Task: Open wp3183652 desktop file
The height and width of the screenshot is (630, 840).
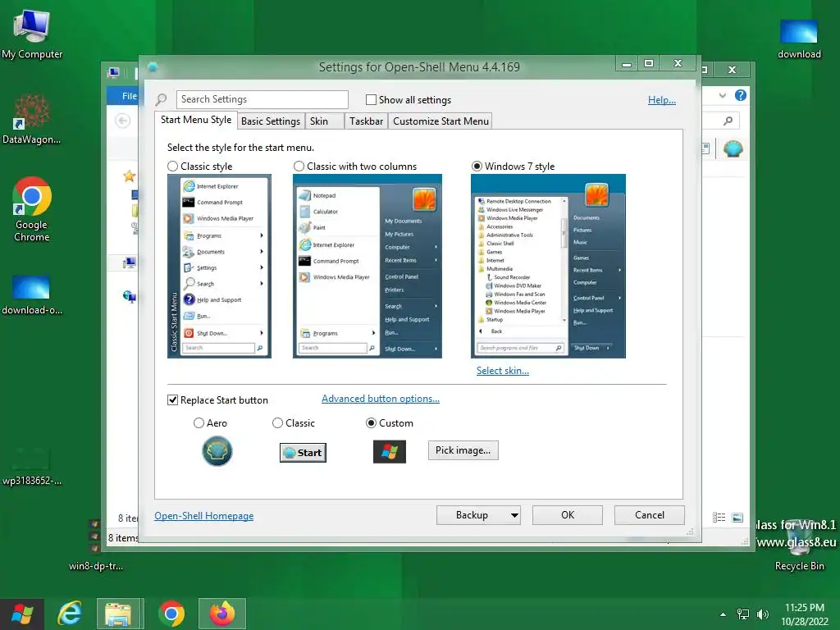Action: pyautogui.click(x=32, y=466)
